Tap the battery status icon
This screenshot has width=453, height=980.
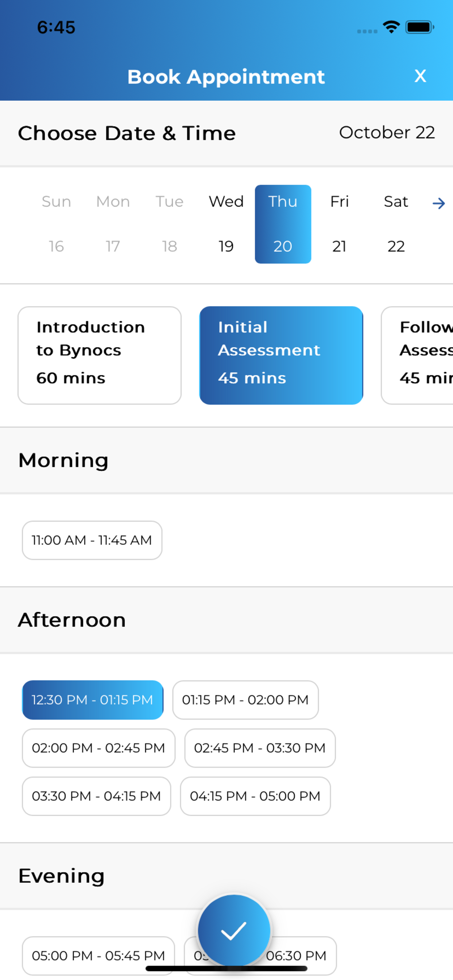(420, 27)
